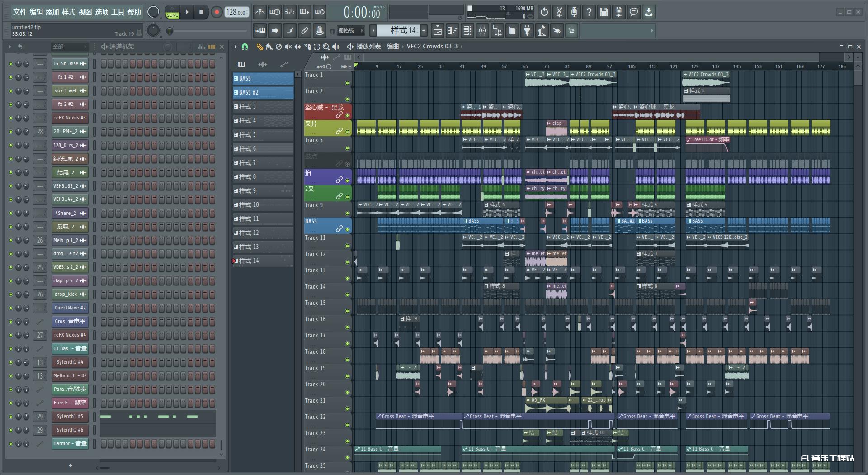Toggle the record button
The width and height of the screenshot is (868, 475).
[217, 12]
